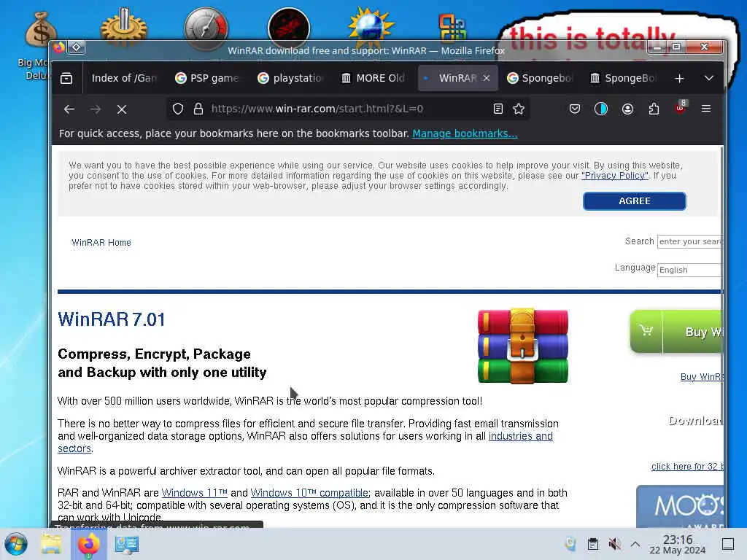
Task: Open the Privacy Policy link
Action: [x=614, y=176]
